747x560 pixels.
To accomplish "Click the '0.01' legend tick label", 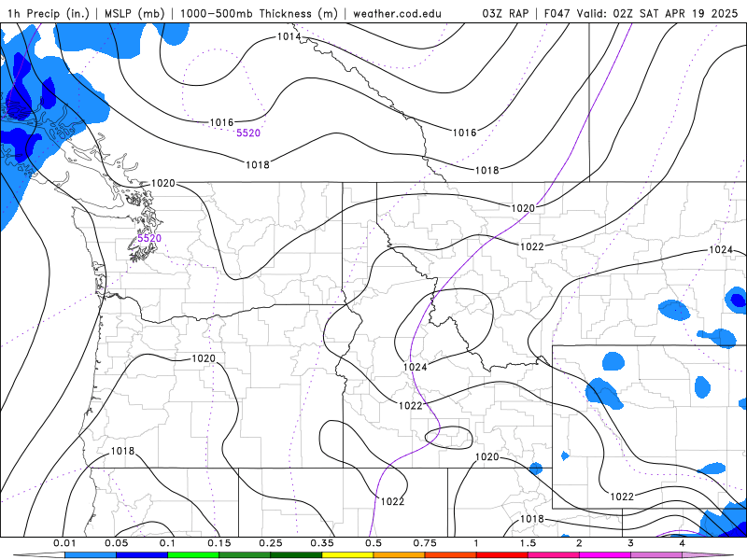I will (x=64, y=543).
